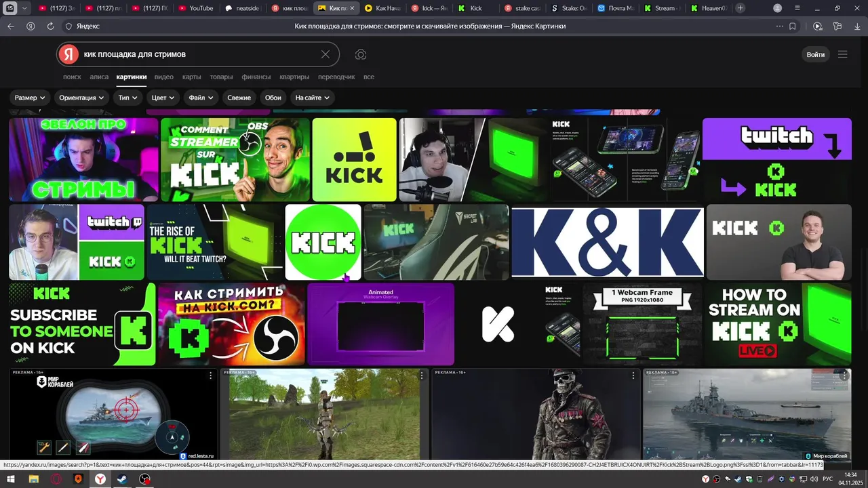868x488 pixels.
Task: Reload the page with refresh icon
Action: pyautogui.click(x=50, y=26)
